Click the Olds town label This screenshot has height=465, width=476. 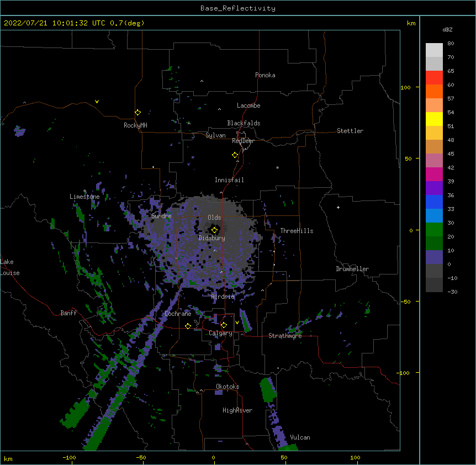pos(214,218)
